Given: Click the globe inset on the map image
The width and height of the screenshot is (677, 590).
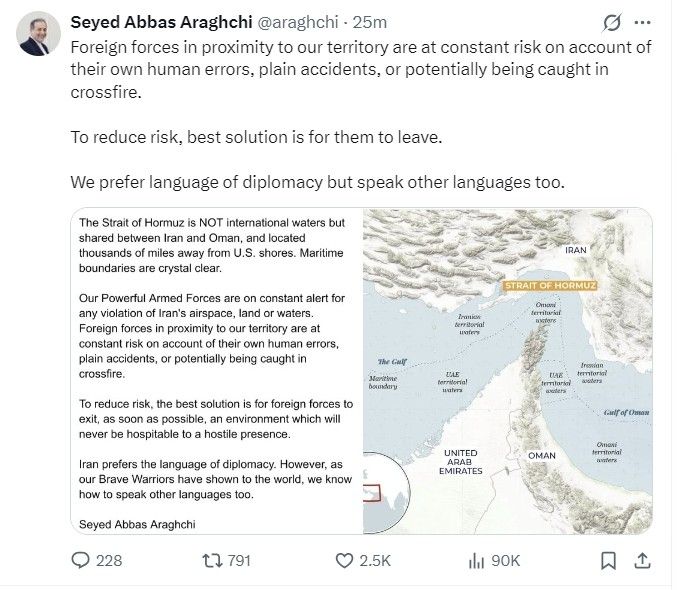Looking at the screenshot, I should (x=386, y=492).
